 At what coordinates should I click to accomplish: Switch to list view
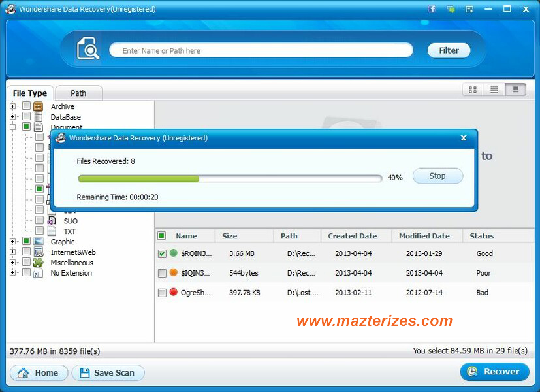494,90
